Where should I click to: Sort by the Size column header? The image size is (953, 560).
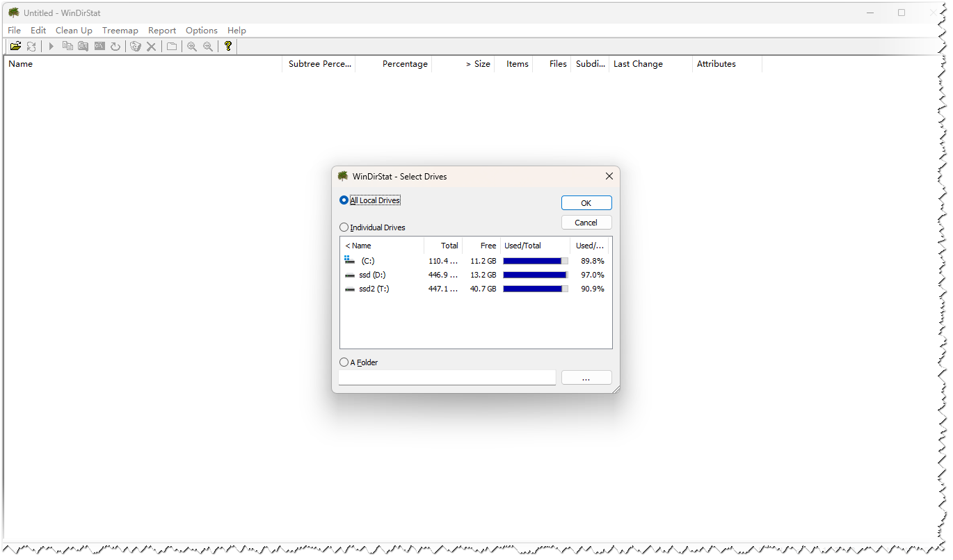(463, 64)
